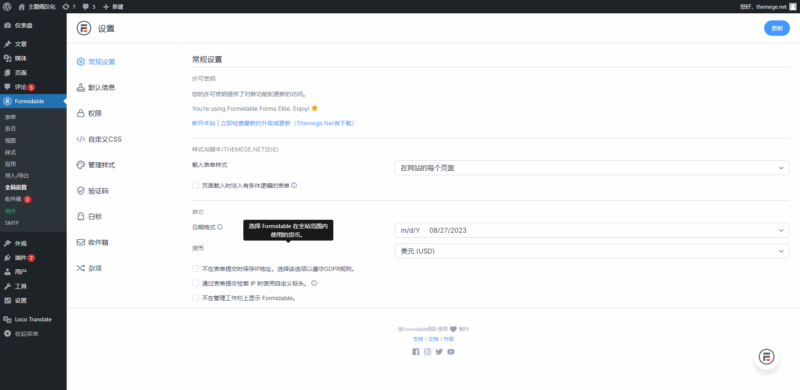Tick the custom header IP retrieval checkbox

coord(195,283)
